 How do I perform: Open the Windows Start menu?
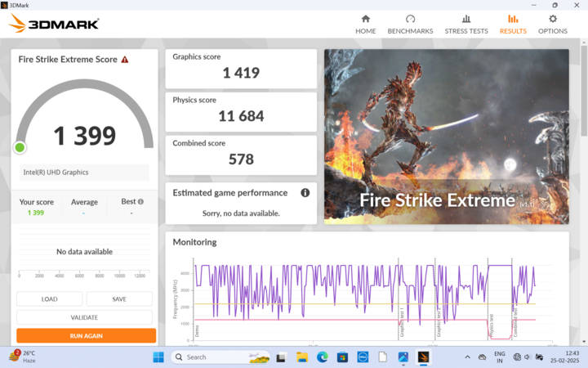click(158, 357)
